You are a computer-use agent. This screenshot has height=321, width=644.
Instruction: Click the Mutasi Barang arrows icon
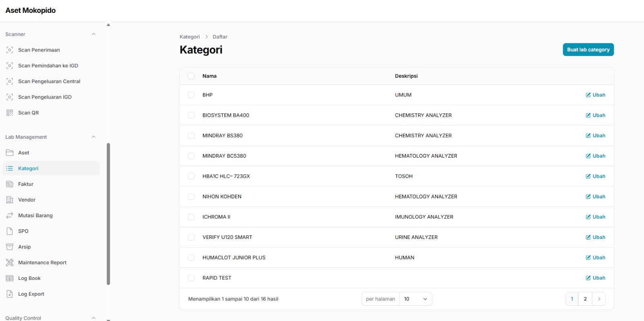click(10, 216)
